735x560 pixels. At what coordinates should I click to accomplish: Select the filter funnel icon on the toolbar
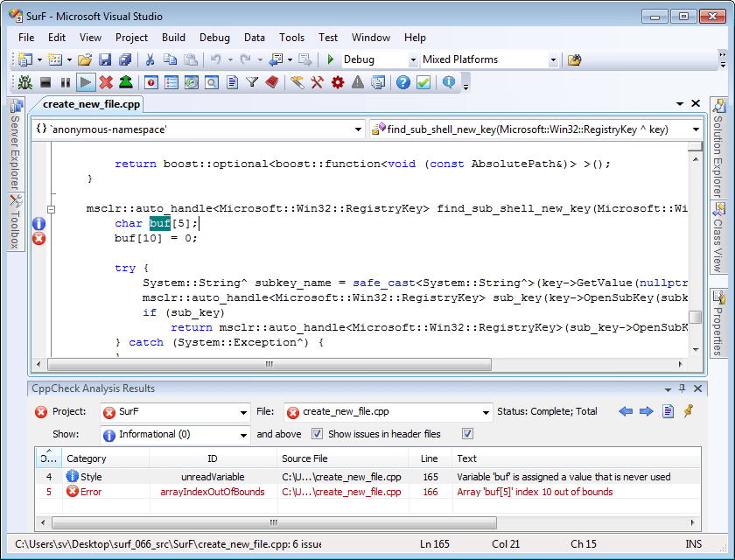click(x=251, y=82)
